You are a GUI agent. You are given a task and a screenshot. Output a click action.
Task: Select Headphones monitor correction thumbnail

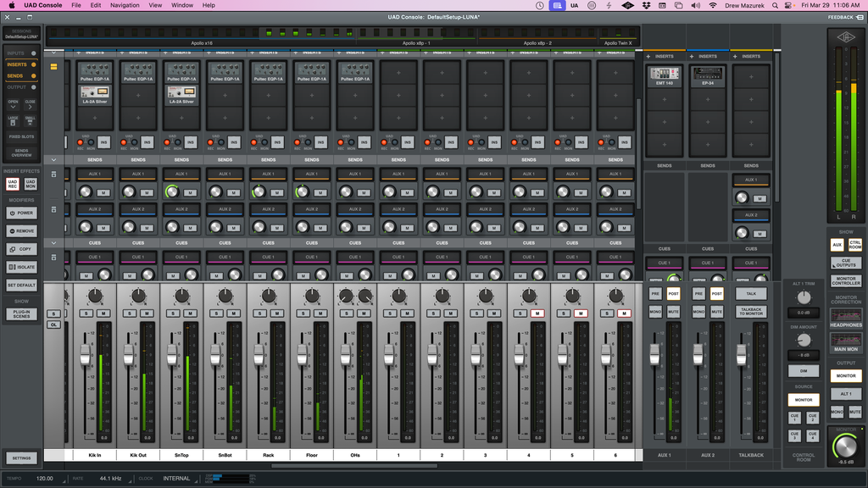click(846, 319)
